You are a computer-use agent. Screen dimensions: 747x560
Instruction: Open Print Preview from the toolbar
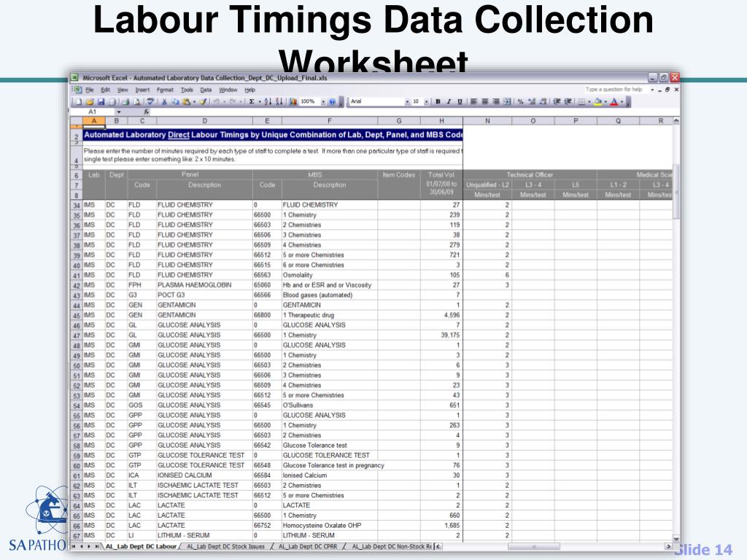tap(136, 102)
